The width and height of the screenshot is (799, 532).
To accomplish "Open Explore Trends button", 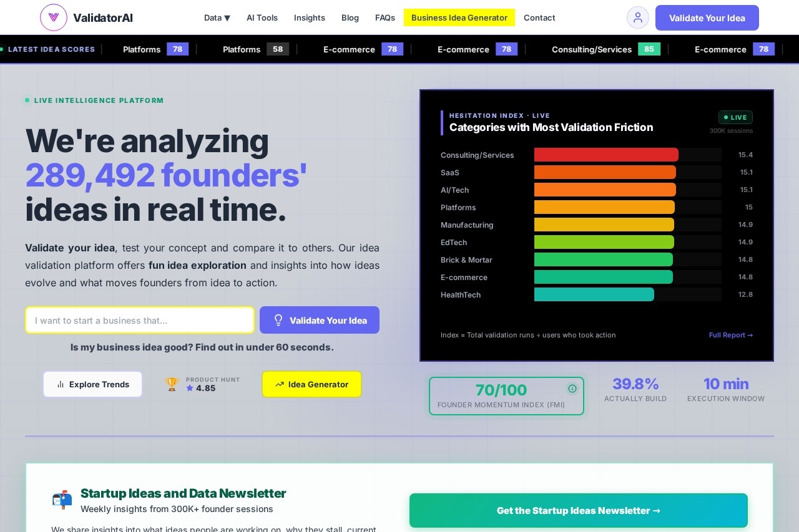I will pyautogui.click(x=92, y=384).
